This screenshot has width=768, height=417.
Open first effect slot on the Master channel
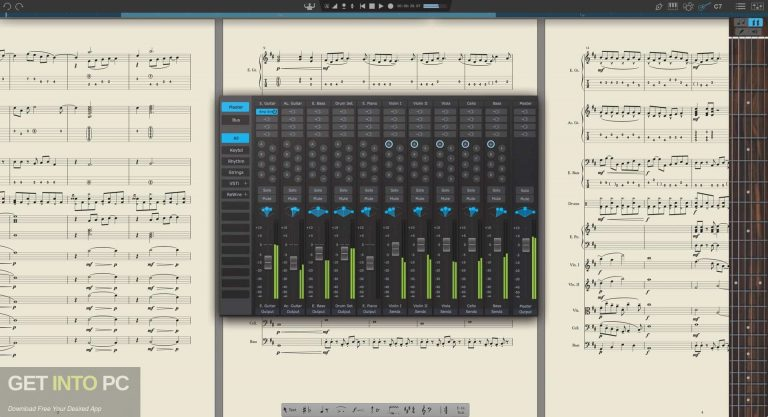tap(525, 112)
